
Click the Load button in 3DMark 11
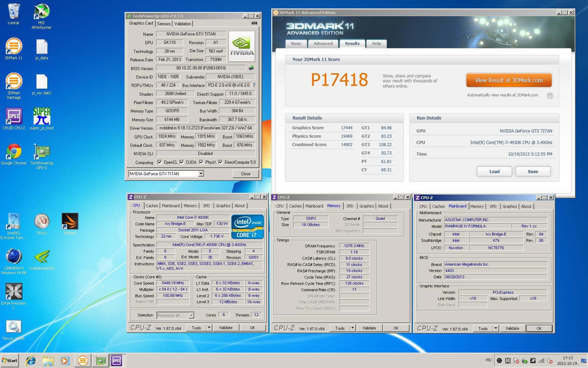(494, 171)
